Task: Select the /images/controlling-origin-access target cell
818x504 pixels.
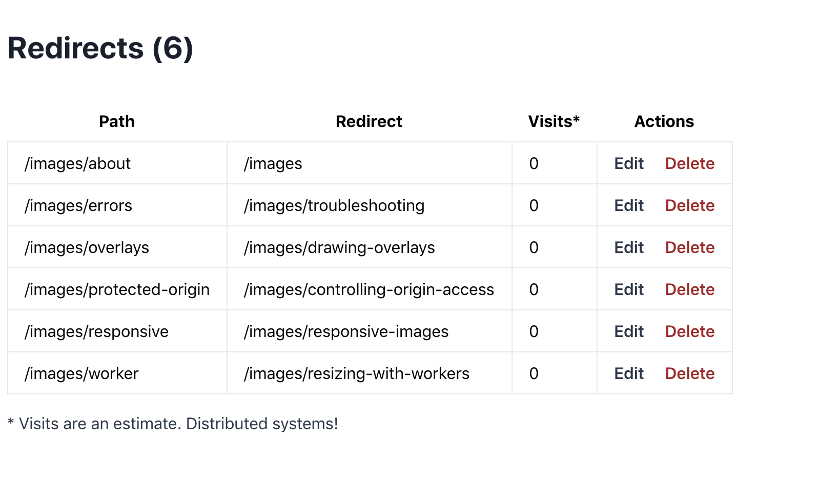Action: [369, 289]
